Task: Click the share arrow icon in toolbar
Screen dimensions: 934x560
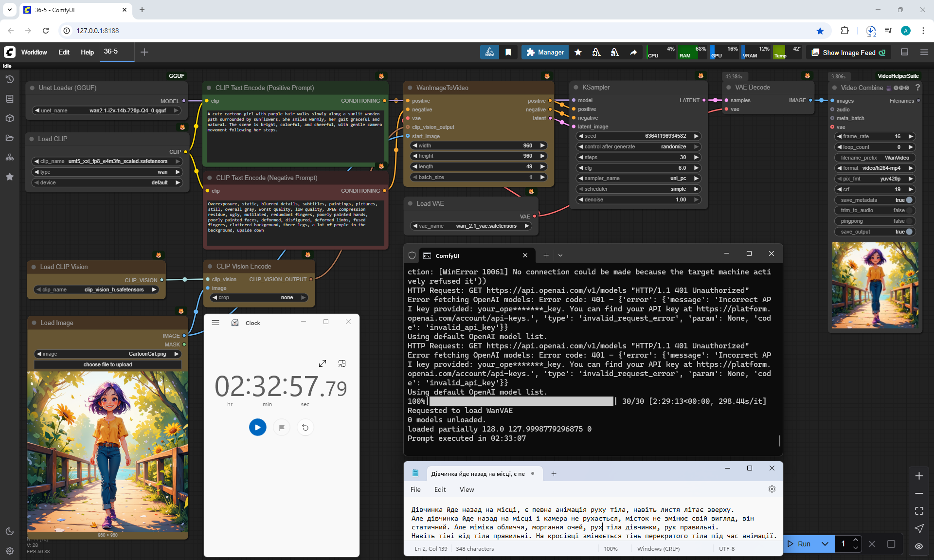Action: pos(633,52)
